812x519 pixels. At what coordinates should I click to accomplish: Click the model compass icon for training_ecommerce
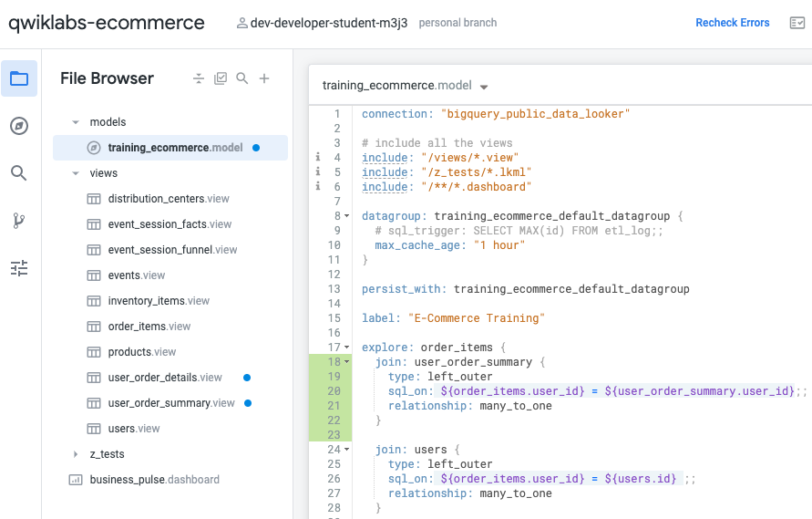point(94,148)
